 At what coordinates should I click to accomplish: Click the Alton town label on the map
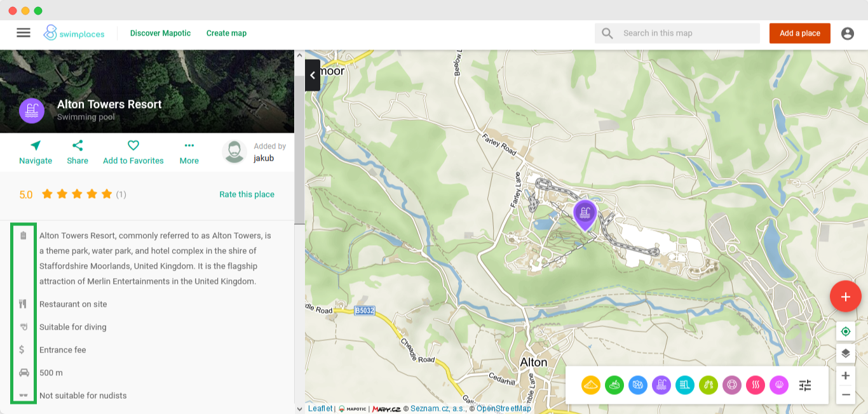(534, 363)
